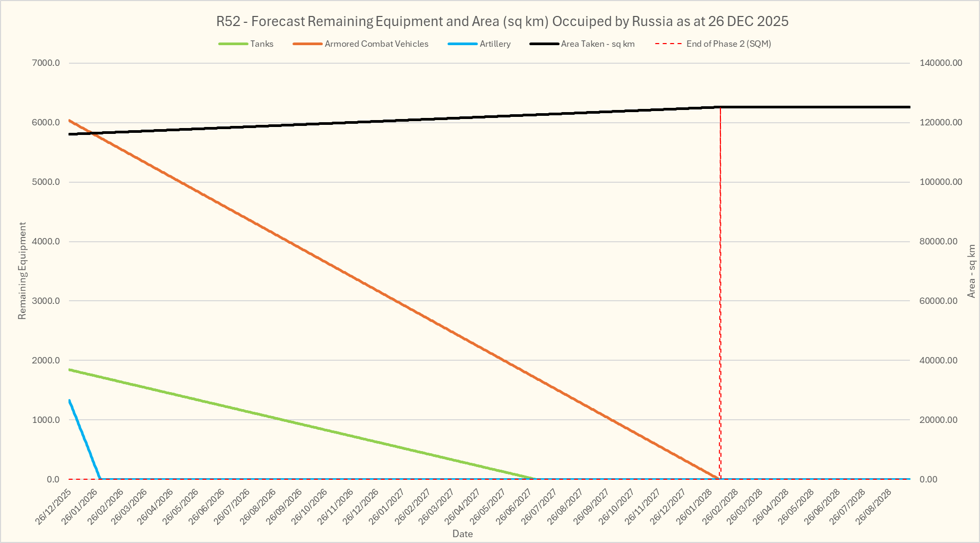Click the 26/12/2025 date axis label
Image resolution: width=980 pixels, height=543 pixels.
point(54,507)
